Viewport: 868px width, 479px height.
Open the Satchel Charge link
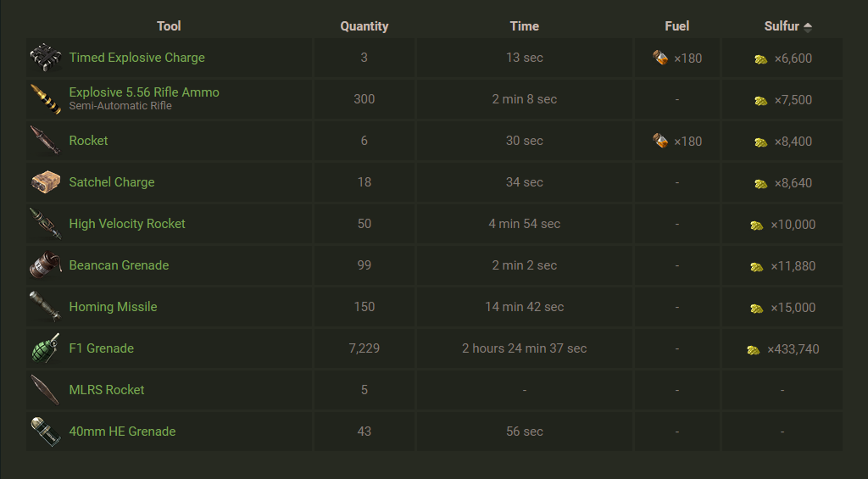(x=112, y=182)
